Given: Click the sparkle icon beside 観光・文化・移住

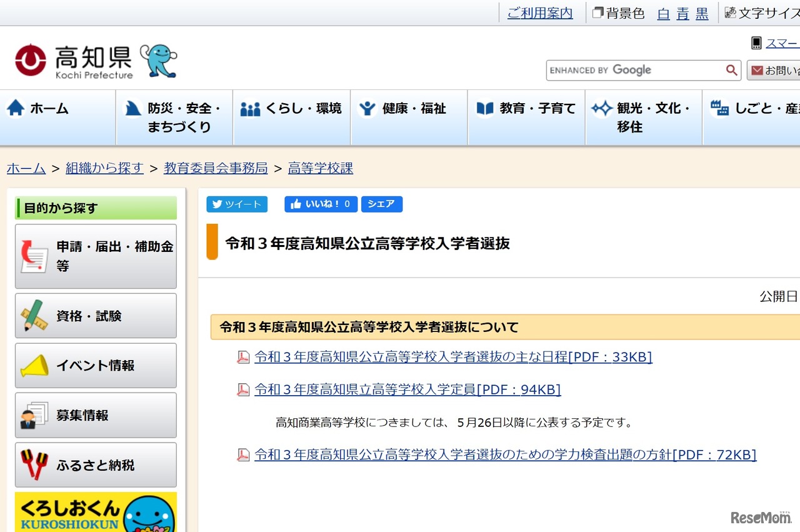Looking at the screenshot, I should [602, 109].
